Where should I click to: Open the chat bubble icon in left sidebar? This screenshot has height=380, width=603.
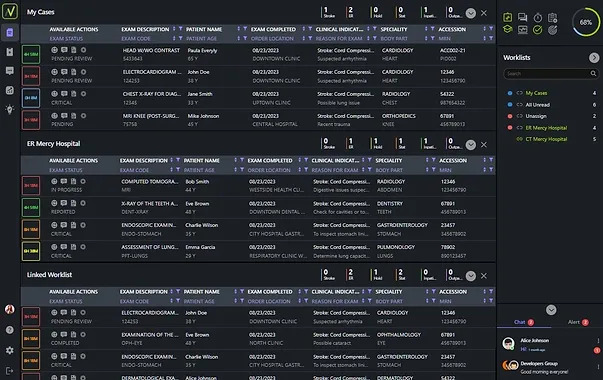point(10,71)
